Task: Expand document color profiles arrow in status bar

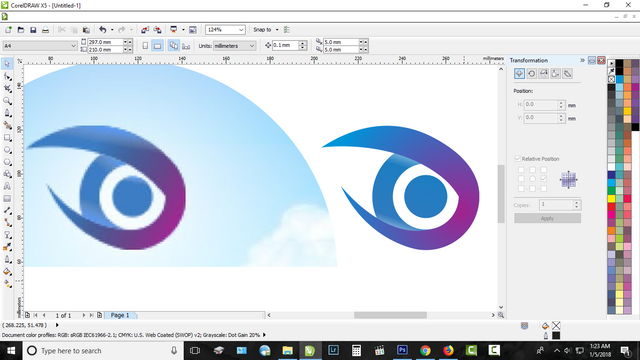Action: click(264, 335)
